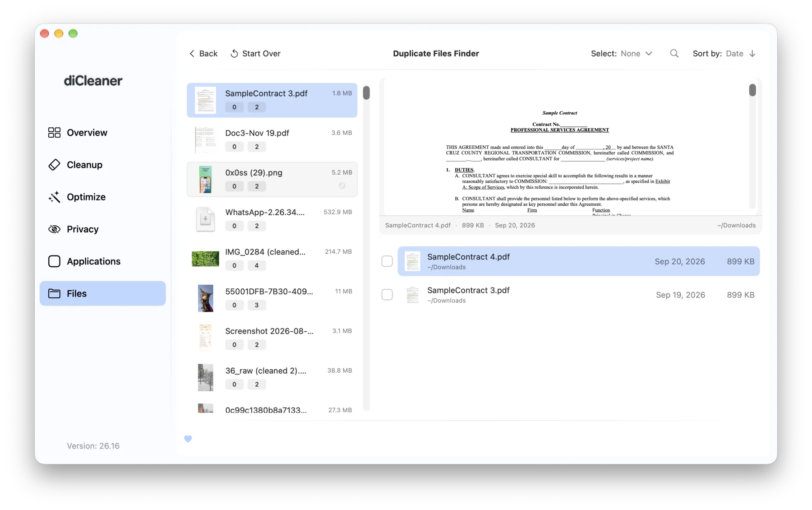Click the 2 count badge under WhatsApp-2.26.34
The width and height of the screenshot is (812, 510).
(257, 226)
